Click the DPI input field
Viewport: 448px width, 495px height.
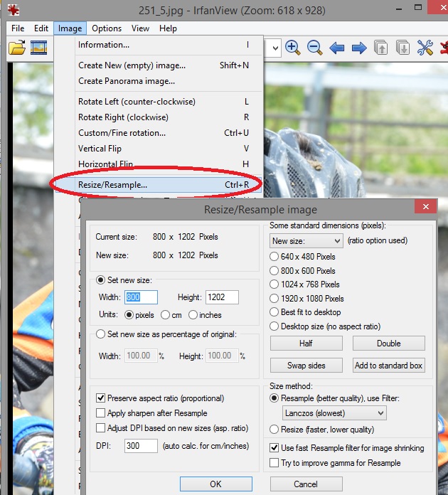pos(141,446)
